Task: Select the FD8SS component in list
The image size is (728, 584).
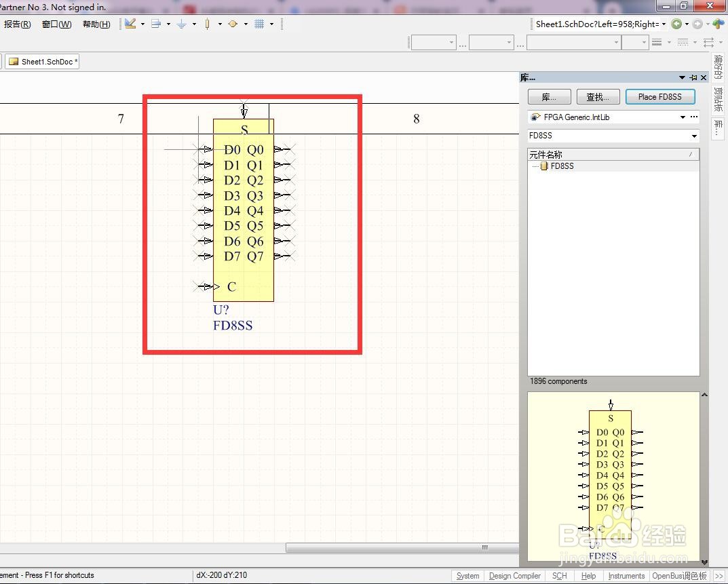Action: (562, 166)
